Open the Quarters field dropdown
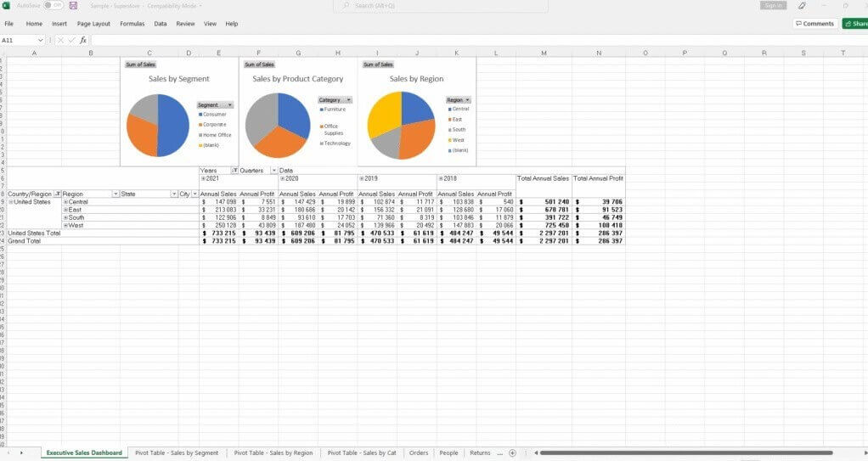 click(x=273, y=171)
